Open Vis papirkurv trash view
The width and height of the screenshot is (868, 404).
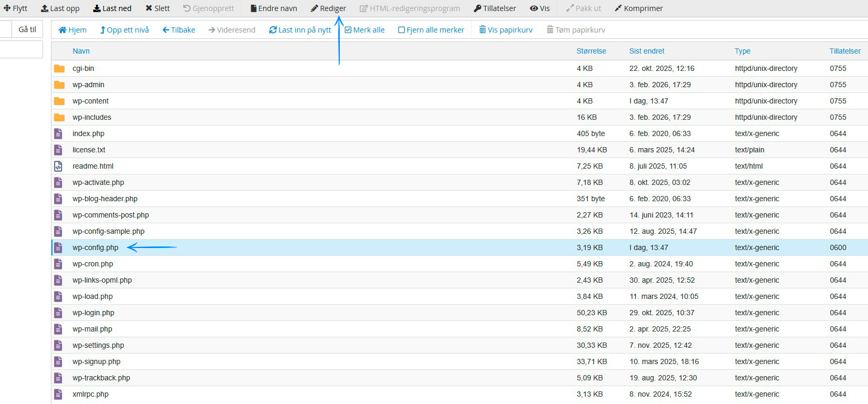[x=506, y=30]
